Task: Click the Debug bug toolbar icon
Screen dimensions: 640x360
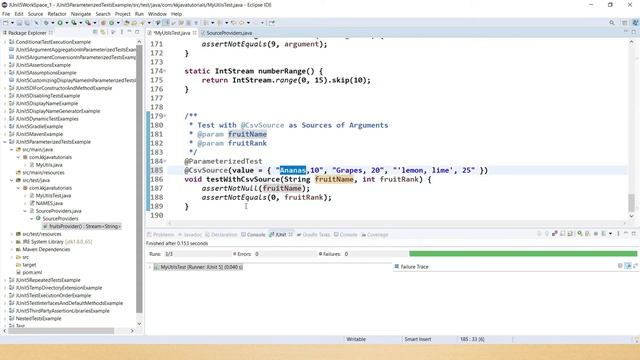Action: click(x=46, y=23)
